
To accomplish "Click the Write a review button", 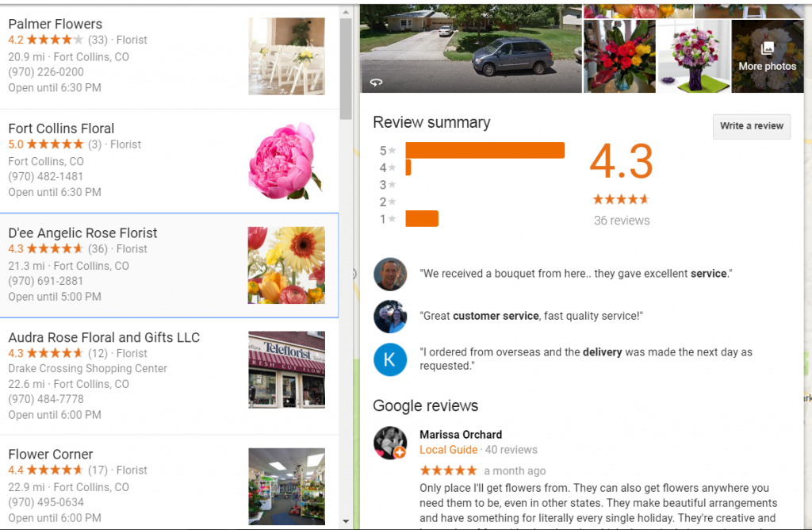I will 752,126.
